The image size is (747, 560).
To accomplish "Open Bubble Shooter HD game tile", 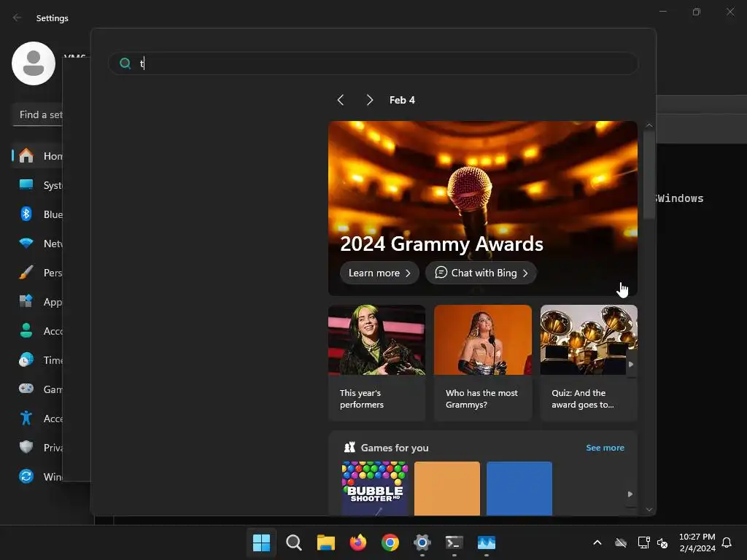I will pyautogui.click(x=375, y=488).
